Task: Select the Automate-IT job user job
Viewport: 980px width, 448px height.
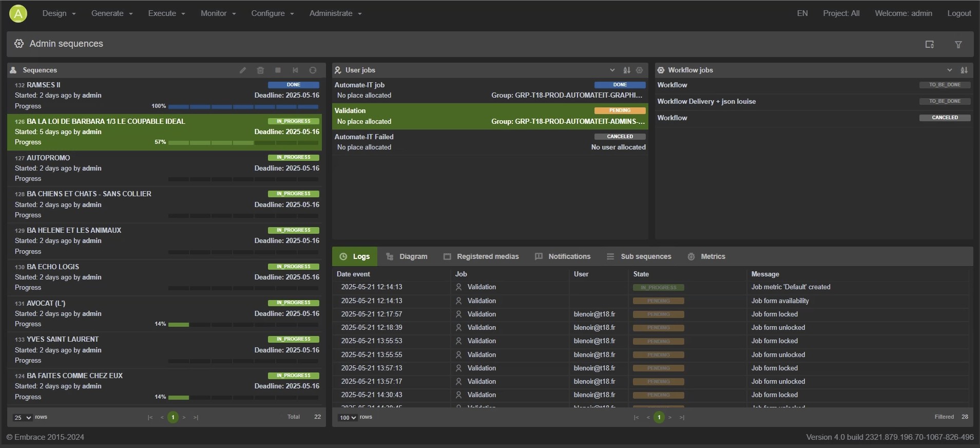Action: [490, 90]
